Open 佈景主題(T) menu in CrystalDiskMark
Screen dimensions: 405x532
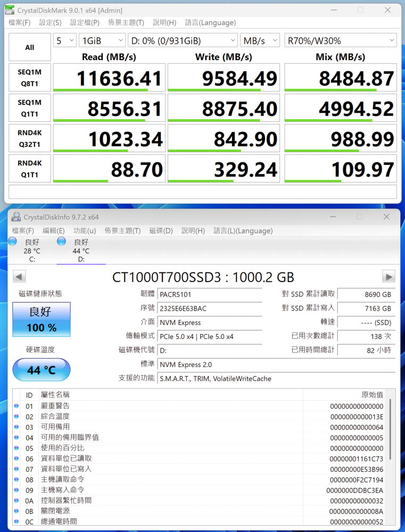126,23
